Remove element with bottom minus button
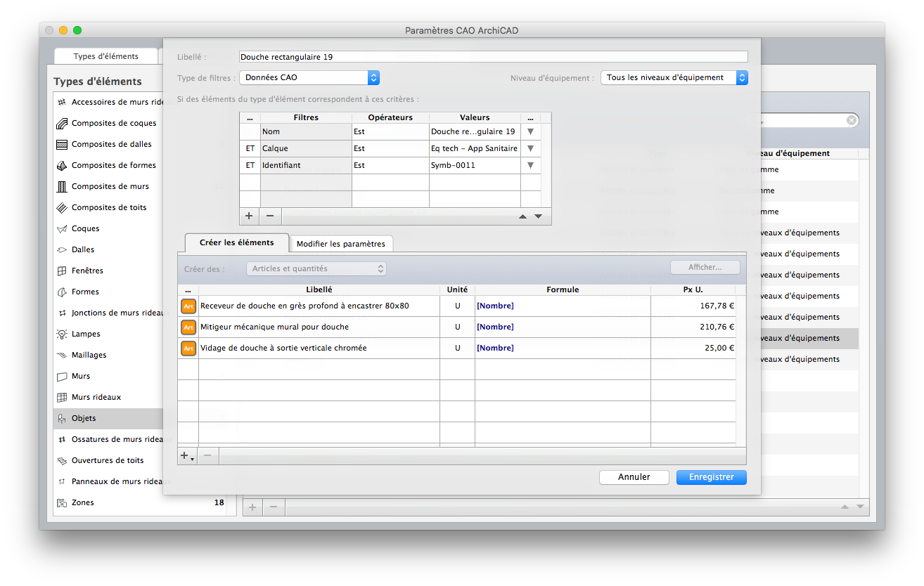Image resolution: width=924 pixels, height=586 pixels. (207, 456)
